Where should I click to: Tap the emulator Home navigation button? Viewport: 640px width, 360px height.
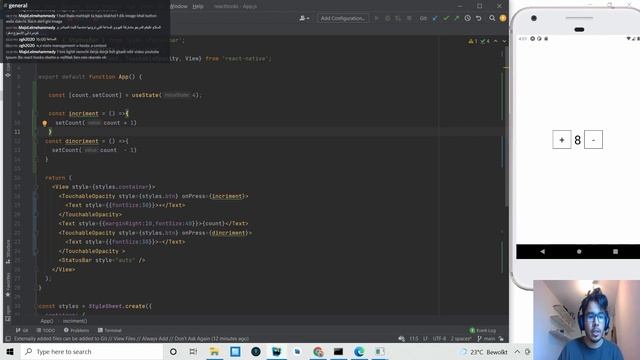point(579,251)
